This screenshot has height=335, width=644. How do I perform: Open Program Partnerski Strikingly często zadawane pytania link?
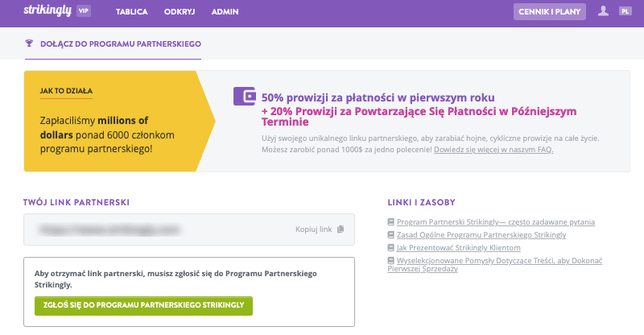pos(495,222)
